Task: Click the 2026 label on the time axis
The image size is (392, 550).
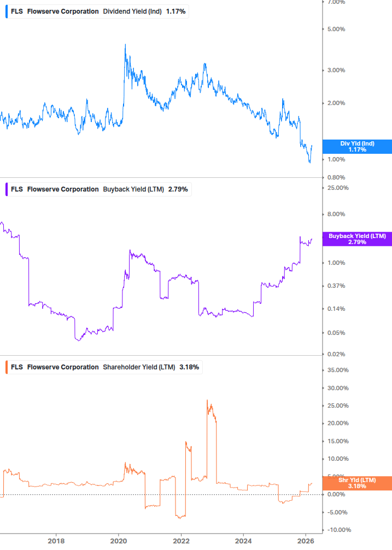Action: point(306,541)
